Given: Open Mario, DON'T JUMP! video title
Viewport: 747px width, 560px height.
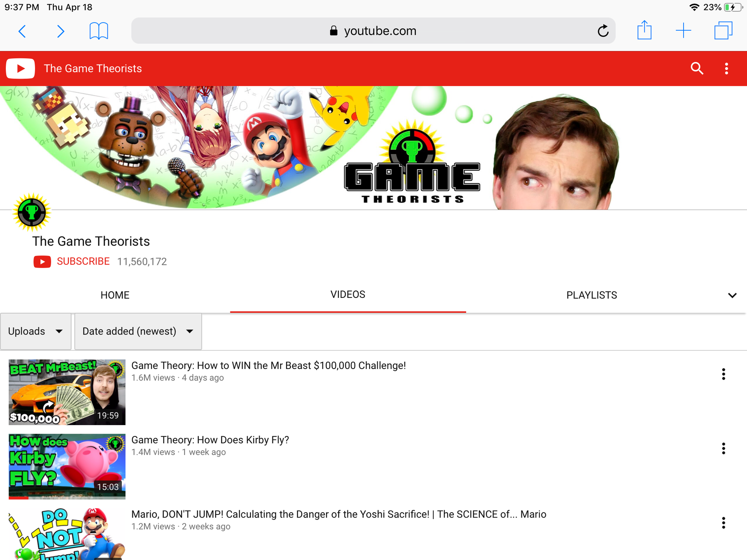Looking at the screenshot, I should click(x=338, y=514).
